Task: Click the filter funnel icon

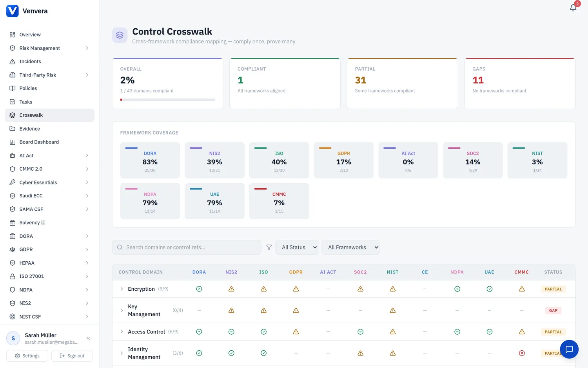Action: coord(269,248)
